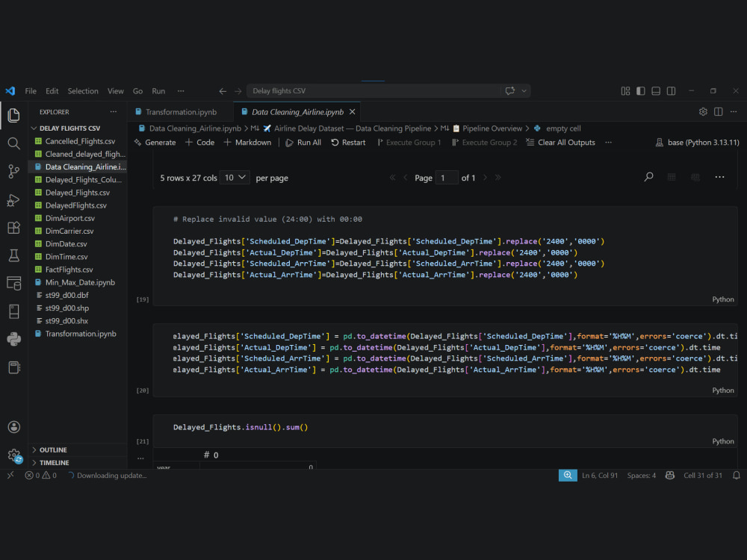Open the Source Control view
Screen dimensions: 747x560
[13, 172]
